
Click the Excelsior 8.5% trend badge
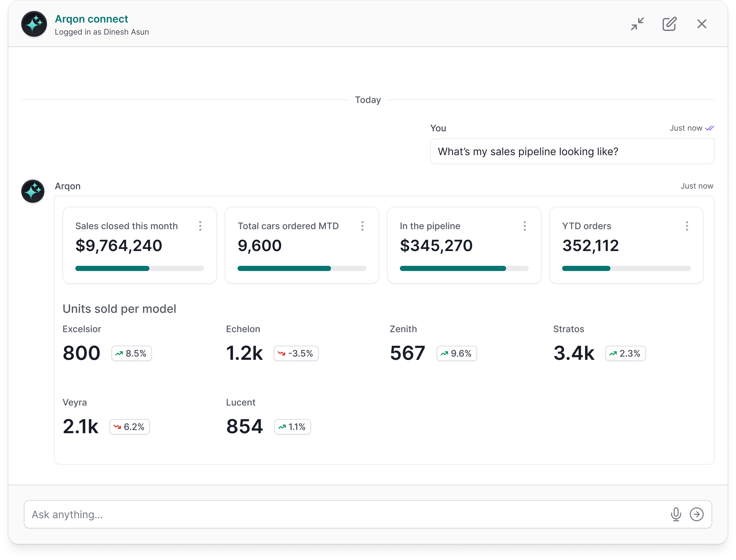point(131,353)
